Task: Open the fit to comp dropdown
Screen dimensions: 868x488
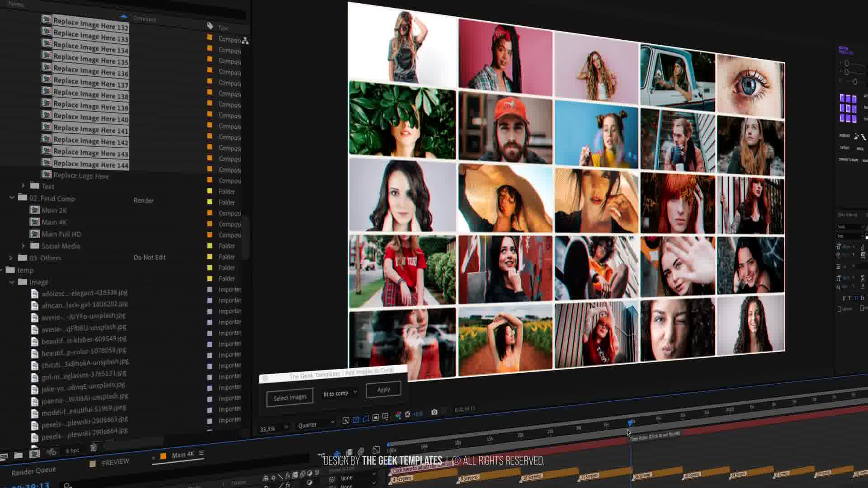Action: pyautogui.click(x=340, y=393)
